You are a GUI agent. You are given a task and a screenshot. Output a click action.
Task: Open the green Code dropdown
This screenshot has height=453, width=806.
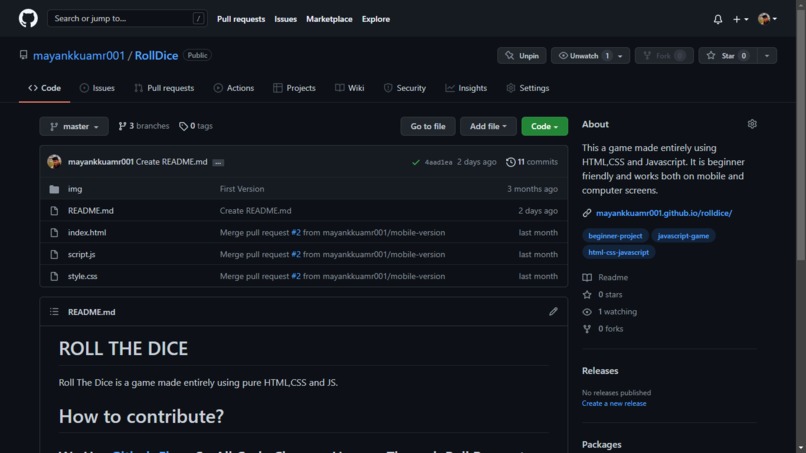tap(544, 126)
